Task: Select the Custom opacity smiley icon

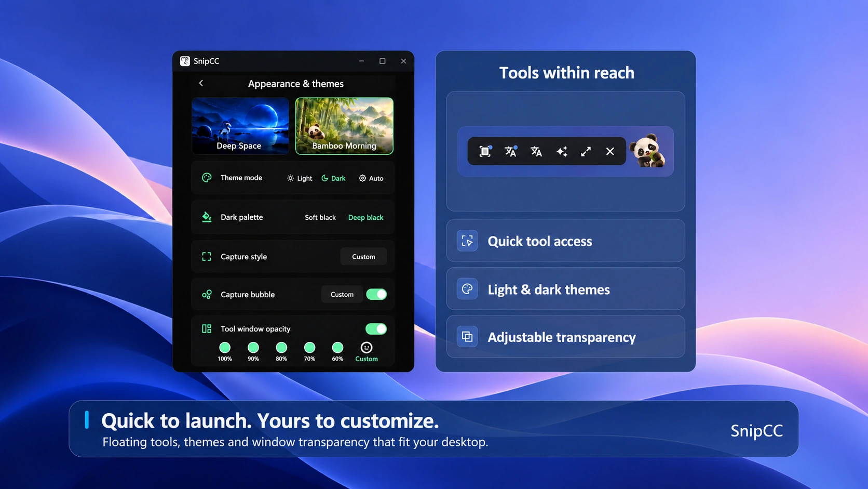Action: (x=367, y=348)
